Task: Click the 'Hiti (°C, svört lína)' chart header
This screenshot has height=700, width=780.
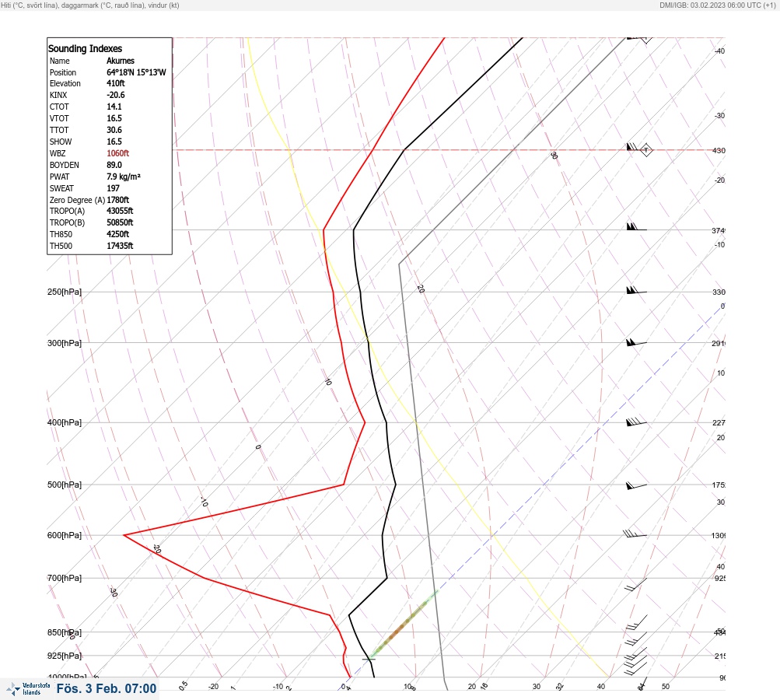Action: click(x=90, y=5)
